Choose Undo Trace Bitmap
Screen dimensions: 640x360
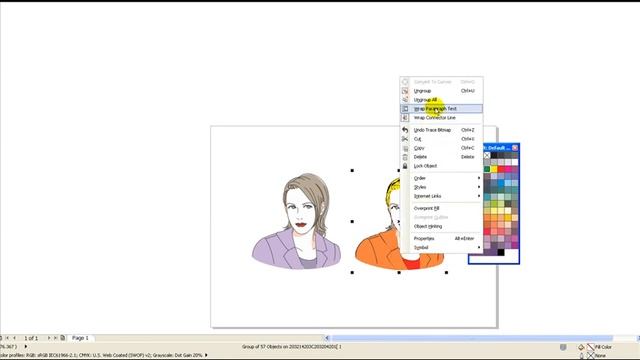click(442, 130)
